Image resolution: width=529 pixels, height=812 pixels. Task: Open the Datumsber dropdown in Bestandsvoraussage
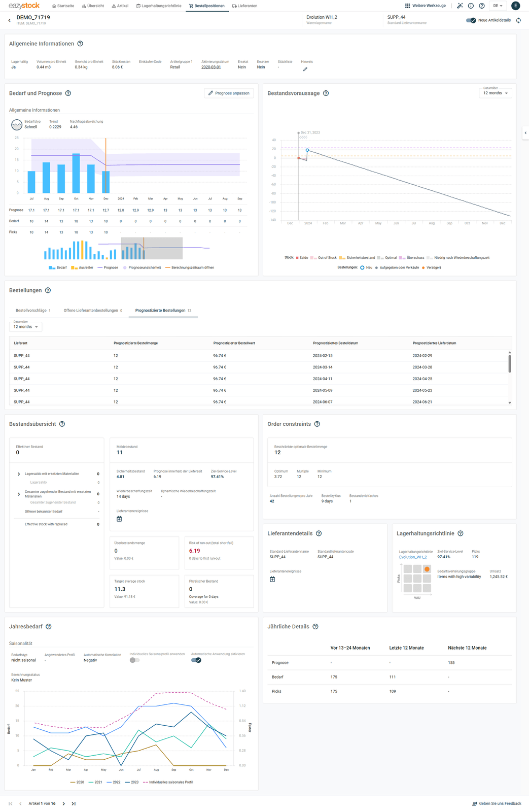pos(496,93)
